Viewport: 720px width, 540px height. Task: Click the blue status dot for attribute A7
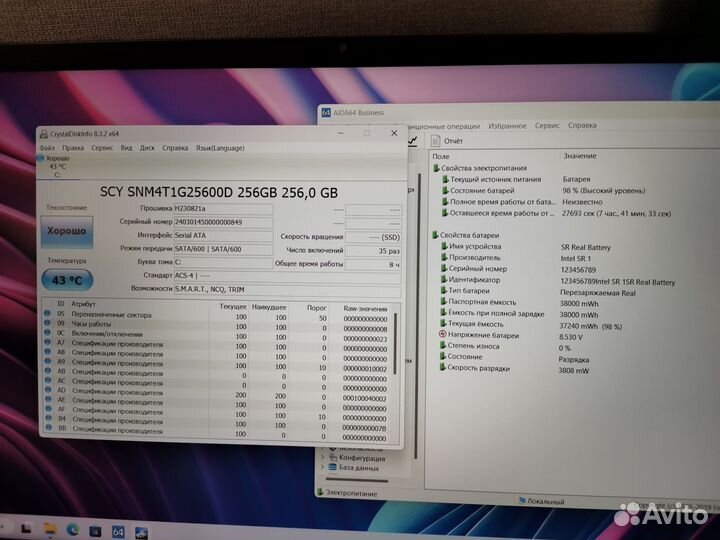47,342
